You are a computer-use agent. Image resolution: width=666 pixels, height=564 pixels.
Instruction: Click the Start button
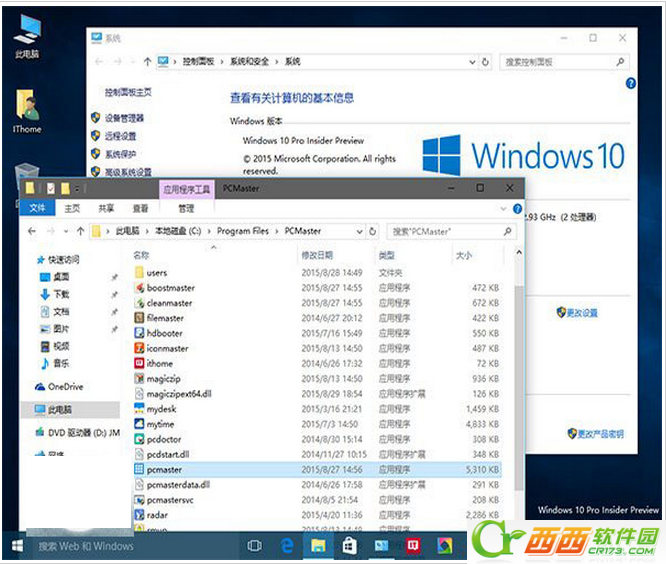pos(17,546)
